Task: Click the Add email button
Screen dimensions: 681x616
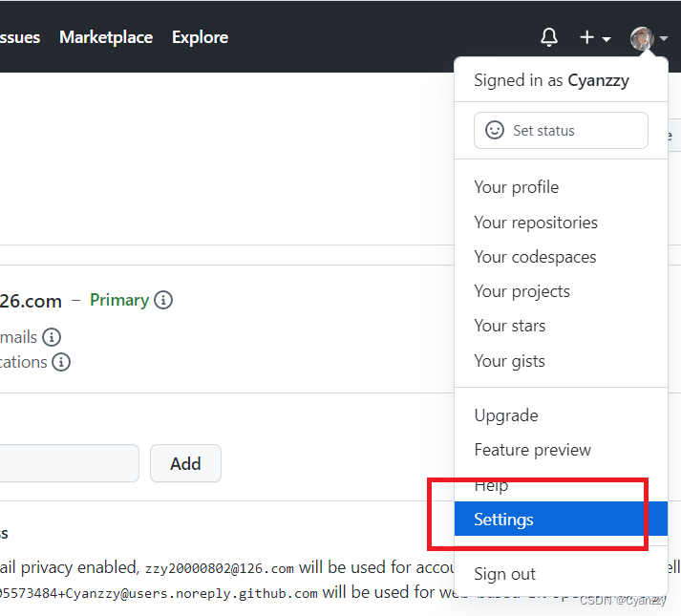Action: click(x=185, y=463)
